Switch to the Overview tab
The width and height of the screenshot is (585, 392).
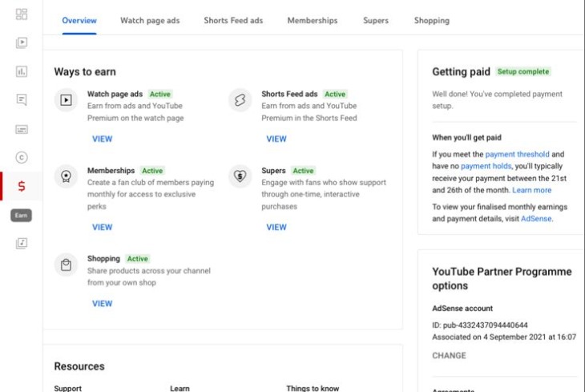(79, 21)
